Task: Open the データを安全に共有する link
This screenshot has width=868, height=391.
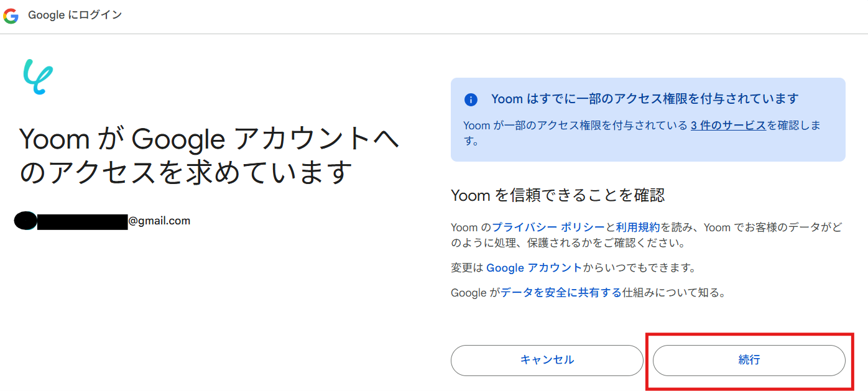Action: tap(561, 292)
